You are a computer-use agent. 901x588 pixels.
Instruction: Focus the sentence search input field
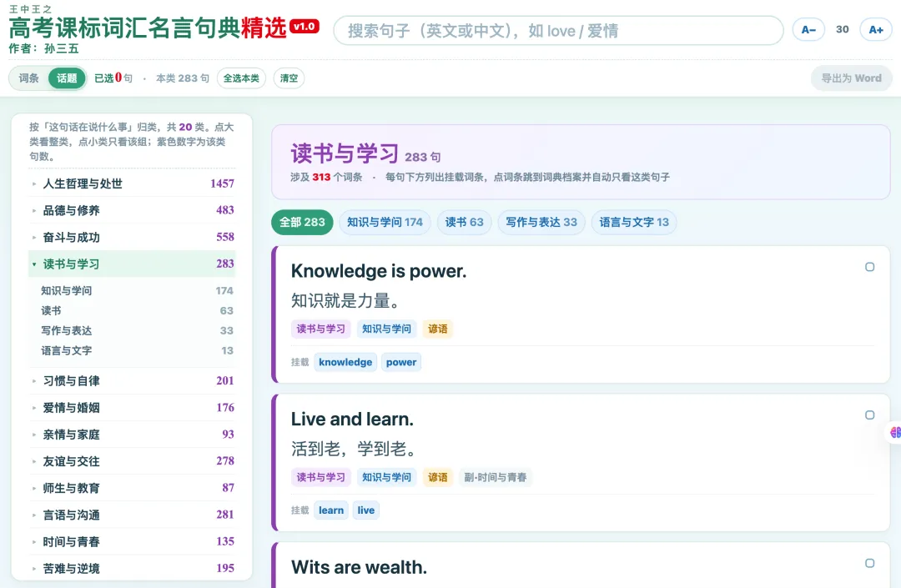558,30
